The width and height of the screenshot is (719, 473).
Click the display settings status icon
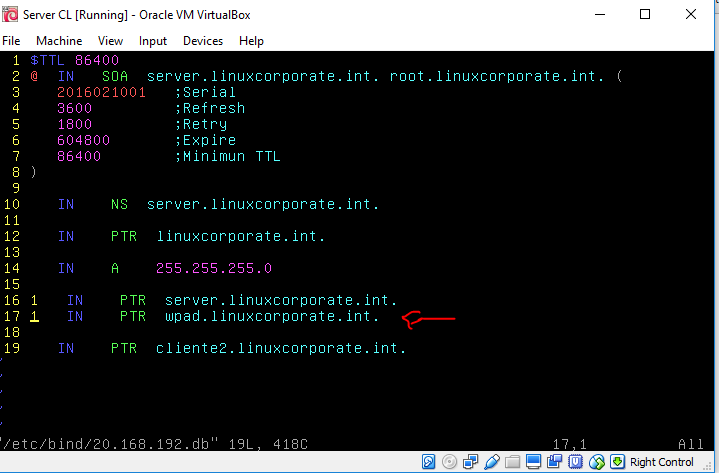(x=533, y=462)
